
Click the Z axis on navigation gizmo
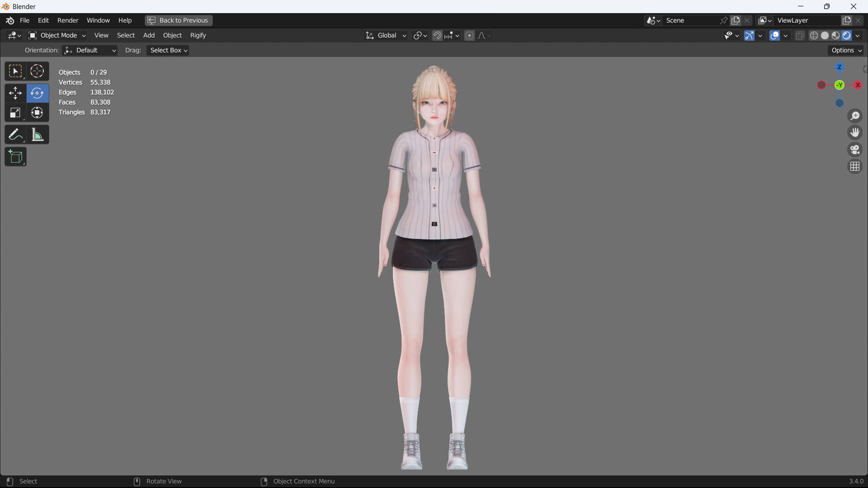840,67
